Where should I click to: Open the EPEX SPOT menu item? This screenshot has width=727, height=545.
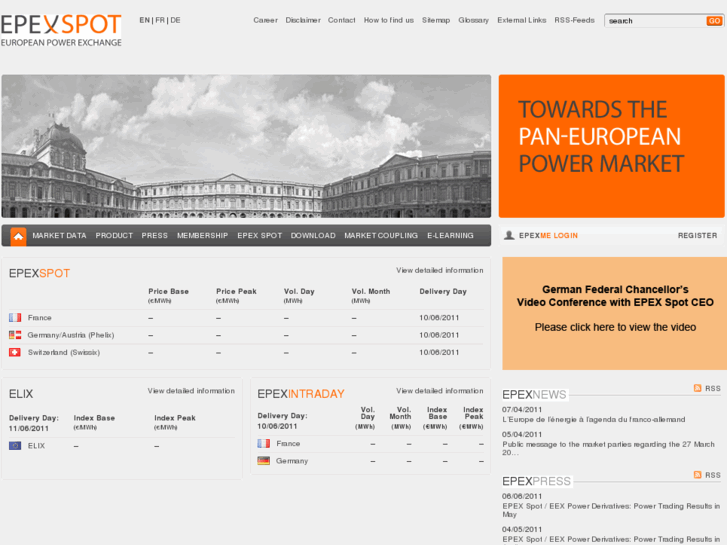coord(260,236)
